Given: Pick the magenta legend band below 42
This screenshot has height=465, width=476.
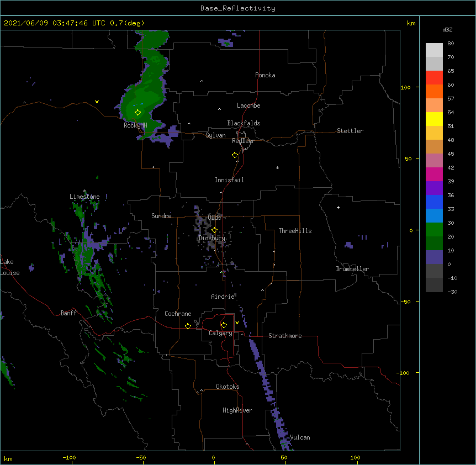Looking at the screenshot, I should pyautogui.click(x=434, y=174).
